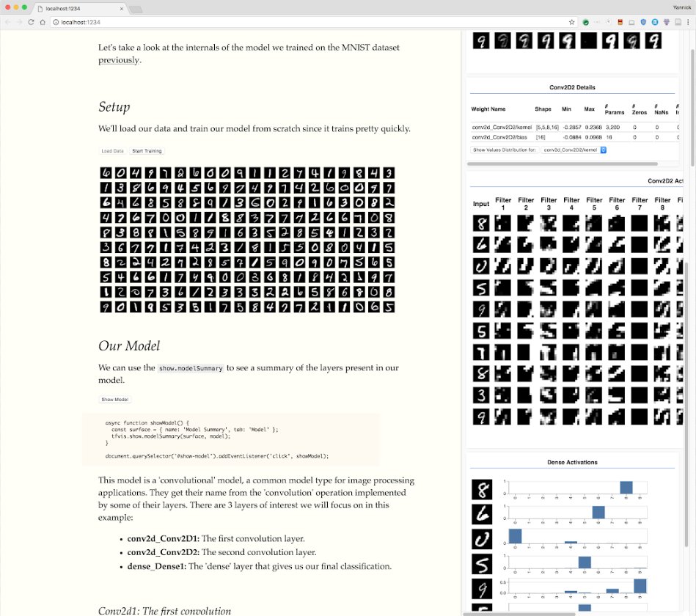Go to the browser home page
Viewport: 696px width, 616px height.
pyautogui.click(x=43, y=22)
